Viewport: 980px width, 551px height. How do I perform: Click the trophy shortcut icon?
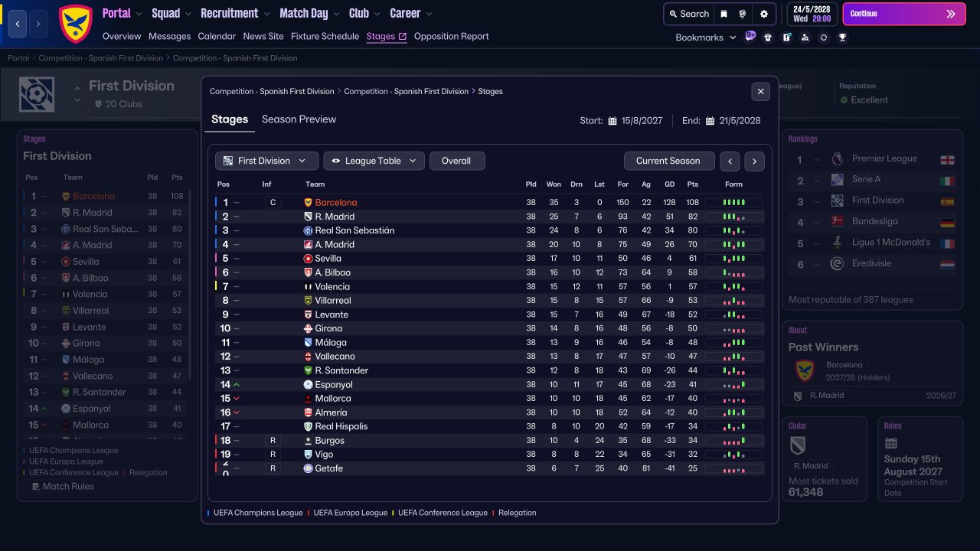pos(842,37)
